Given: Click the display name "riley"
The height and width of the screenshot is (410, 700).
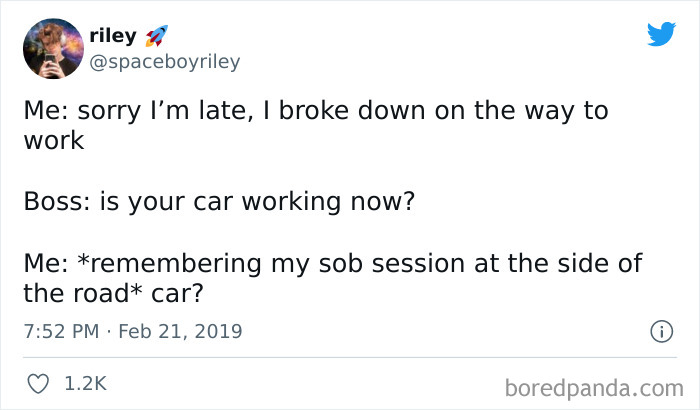Looking at the screenshot, I should 112,36.
